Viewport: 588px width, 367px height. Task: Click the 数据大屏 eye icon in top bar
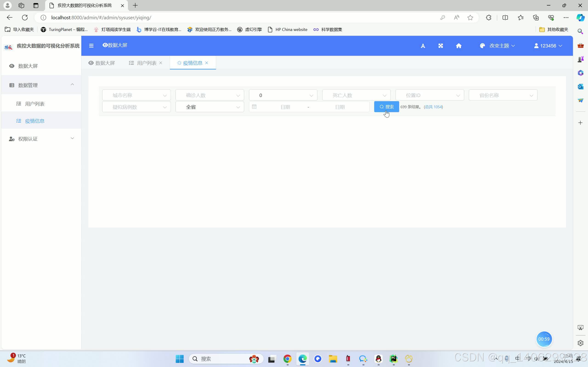pyautogui.click(x=105, y=45)
